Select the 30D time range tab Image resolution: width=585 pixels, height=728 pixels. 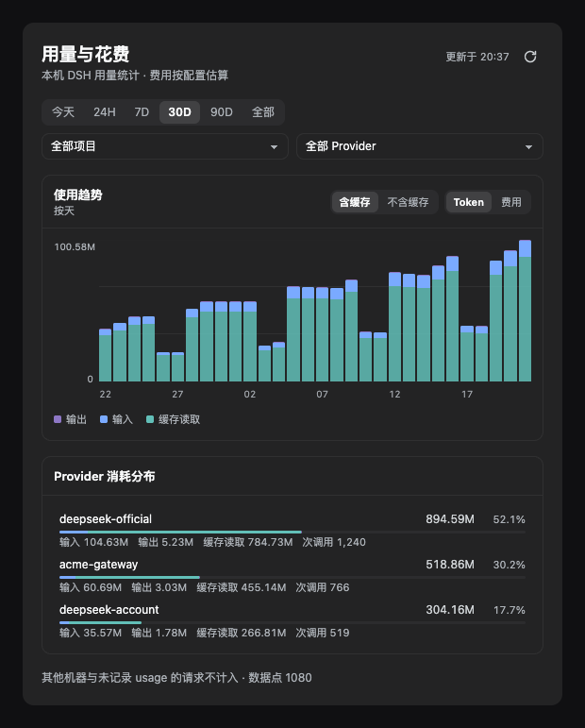tap(179, 112)
